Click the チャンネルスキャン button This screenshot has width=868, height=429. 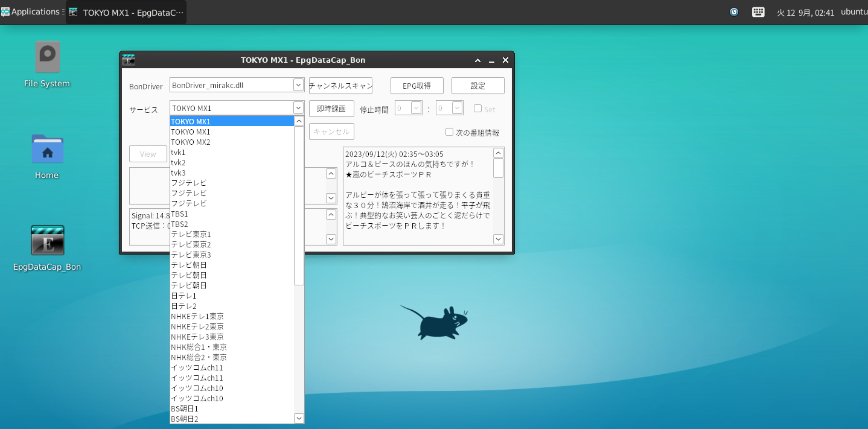pos(340,86)
